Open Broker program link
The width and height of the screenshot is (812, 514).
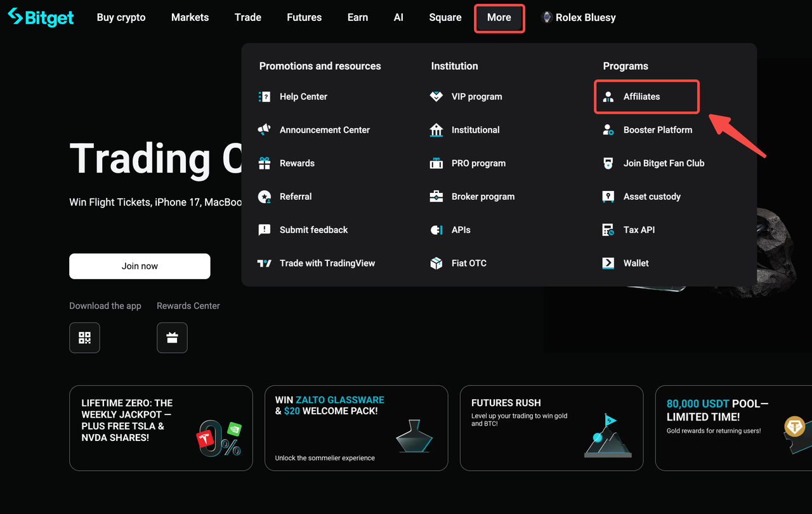click(483, 197)
